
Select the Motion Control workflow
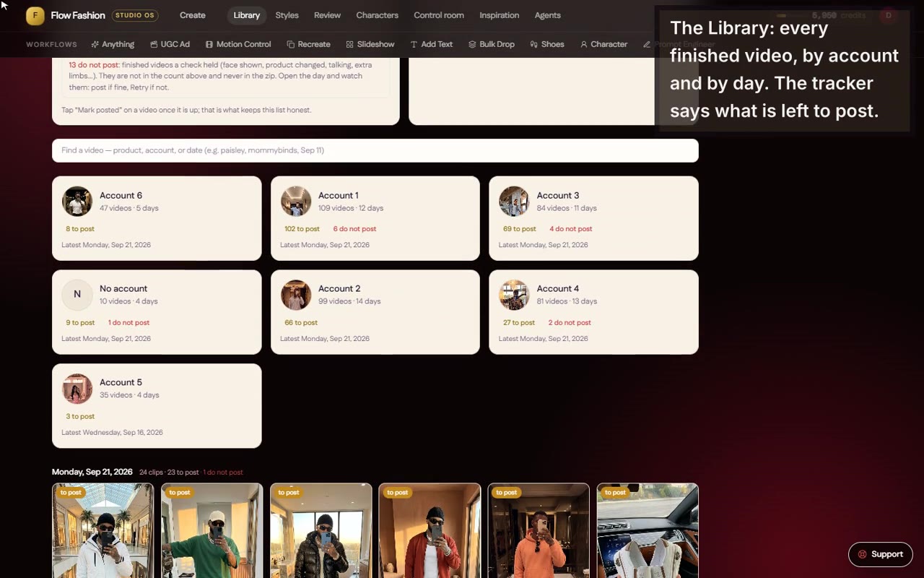pos(237,44)
